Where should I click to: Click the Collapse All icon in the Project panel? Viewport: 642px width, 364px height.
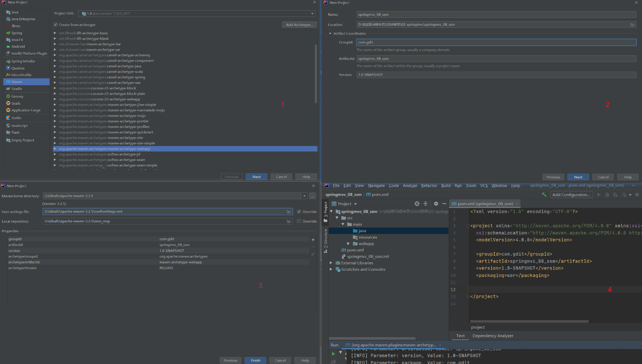tap(425, 203)
